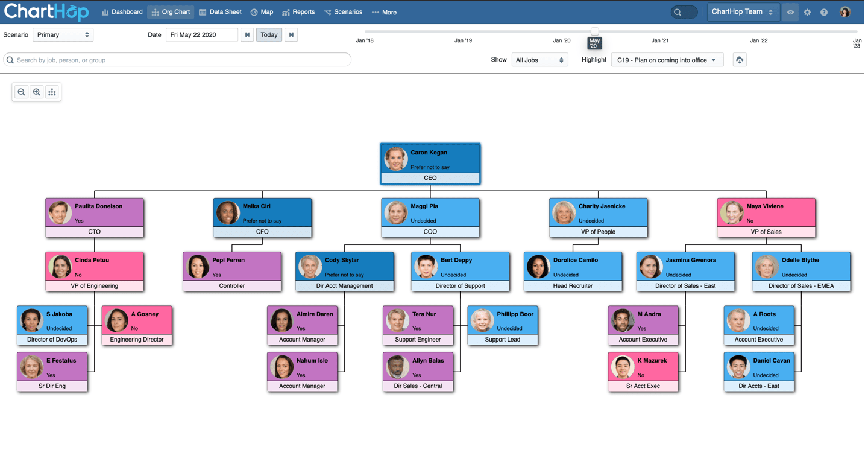Highlight using C19 coming into office view
This screenshot has height=464, width=868.
pos(667,60)
